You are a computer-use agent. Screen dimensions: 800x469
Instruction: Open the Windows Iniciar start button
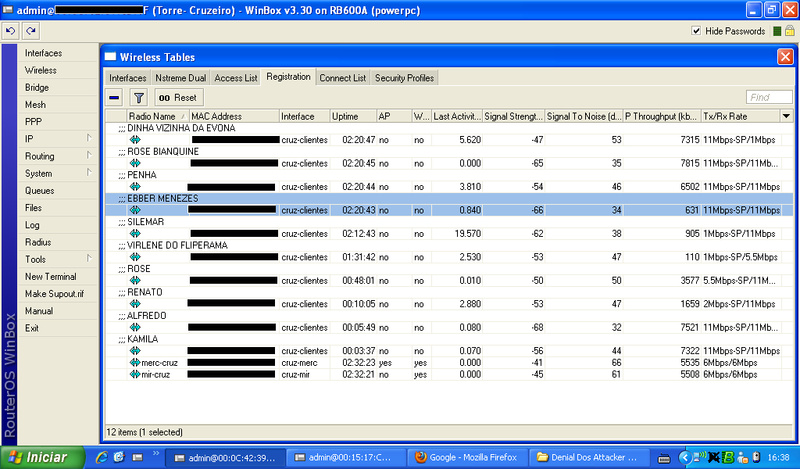click(42, 457)
